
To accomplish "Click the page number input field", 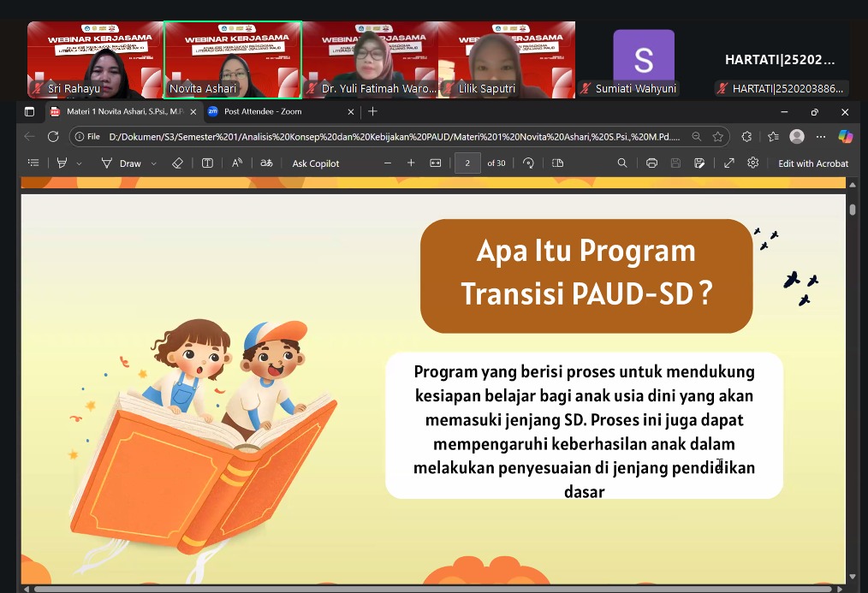I will (x=467, y=163).
